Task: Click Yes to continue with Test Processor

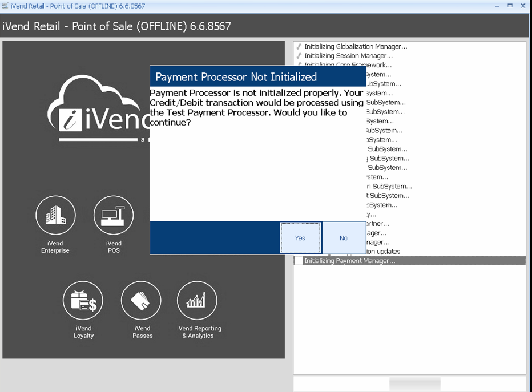Action: (300, 238)
